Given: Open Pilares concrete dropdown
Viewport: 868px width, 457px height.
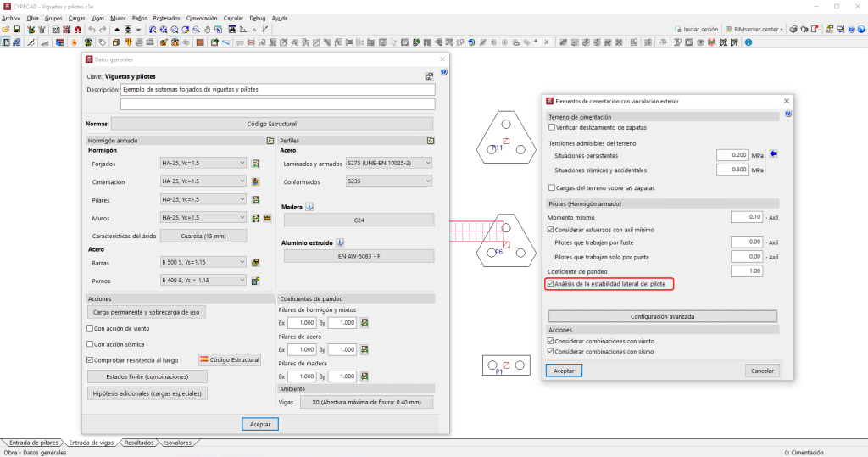Looking at the screenshot, I should (x=203, y=199).
